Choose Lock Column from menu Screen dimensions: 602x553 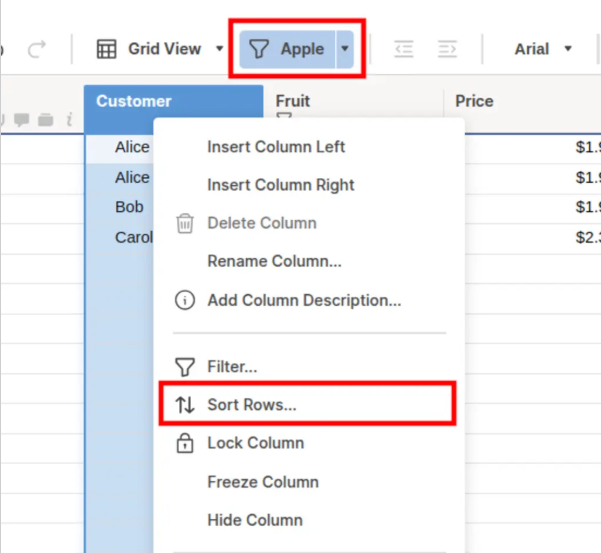(x=309, y=443)
